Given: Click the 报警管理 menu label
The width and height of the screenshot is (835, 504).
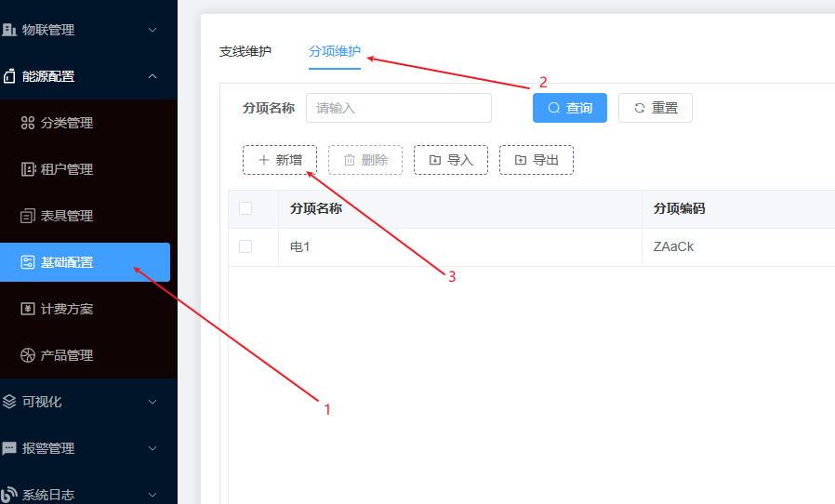Looking at the screenshot, I should (x=48, y=448).
